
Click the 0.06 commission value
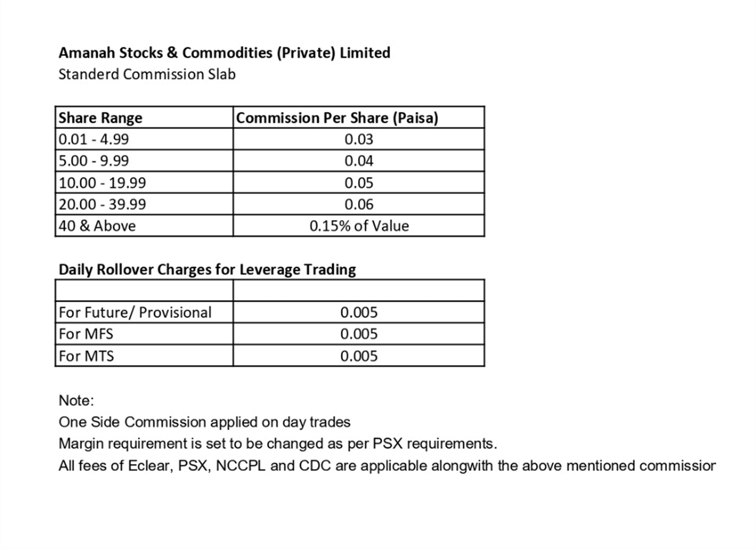[359, 204]
